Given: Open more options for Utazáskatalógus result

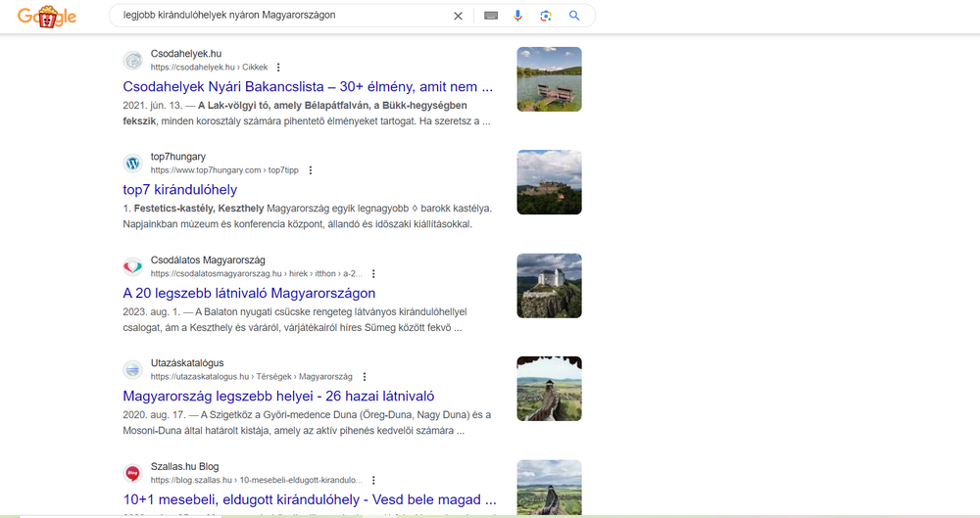Looking at the screenshot, I should pos(365,377).
